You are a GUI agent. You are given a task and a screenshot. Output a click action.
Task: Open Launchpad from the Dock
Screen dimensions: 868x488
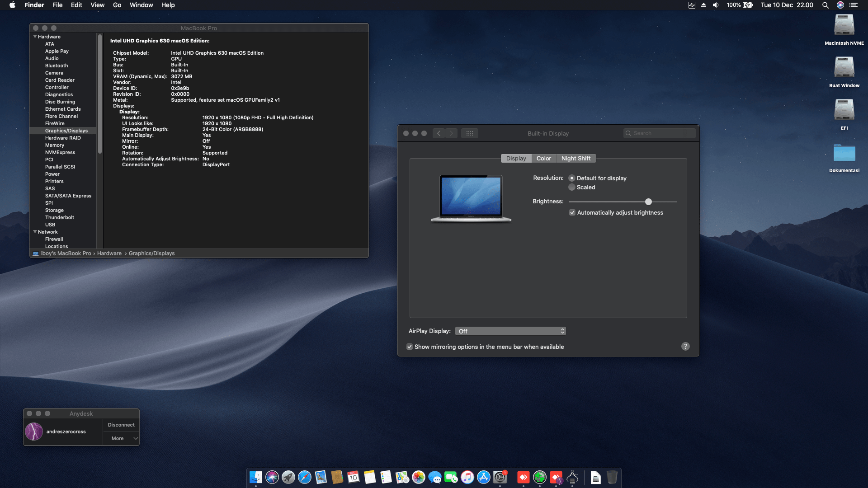pos(288,478)
